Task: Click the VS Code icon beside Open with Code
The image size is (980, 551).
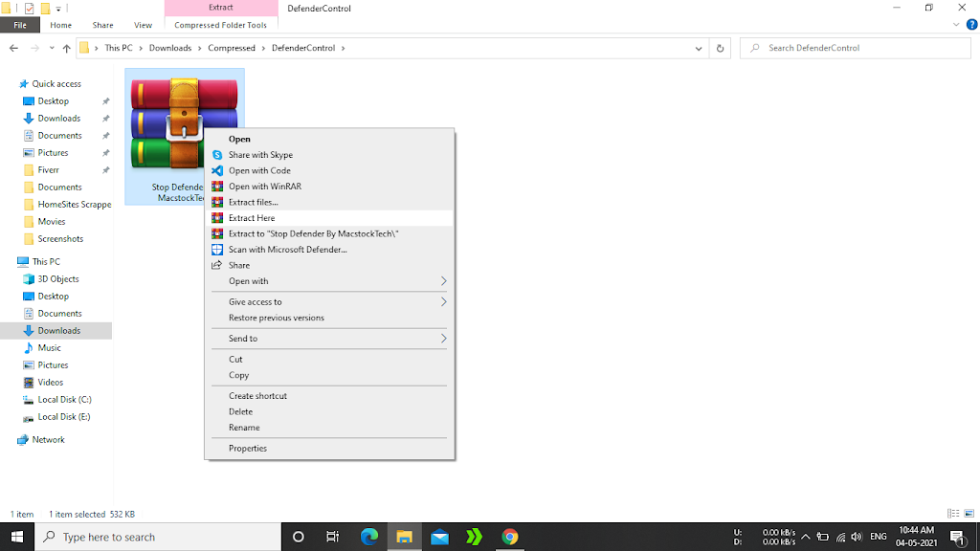Action: coord(217,171)
